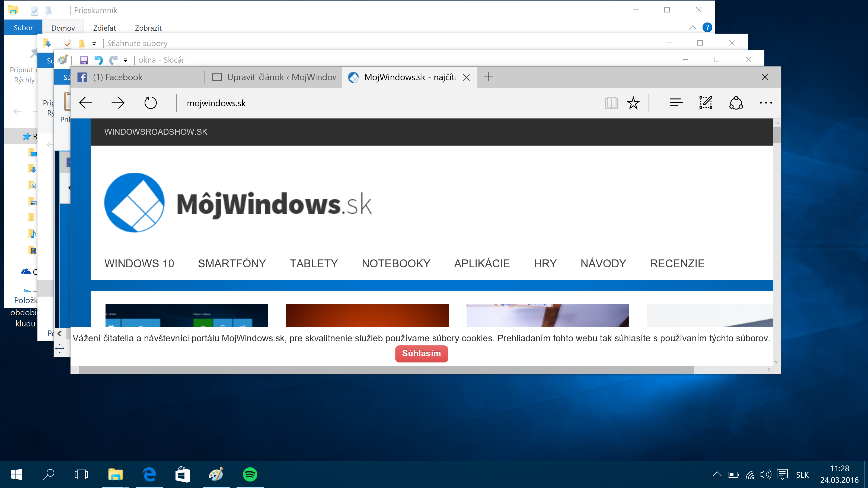Click the Edge vertical scrollbar thumb

pos(777,135)
